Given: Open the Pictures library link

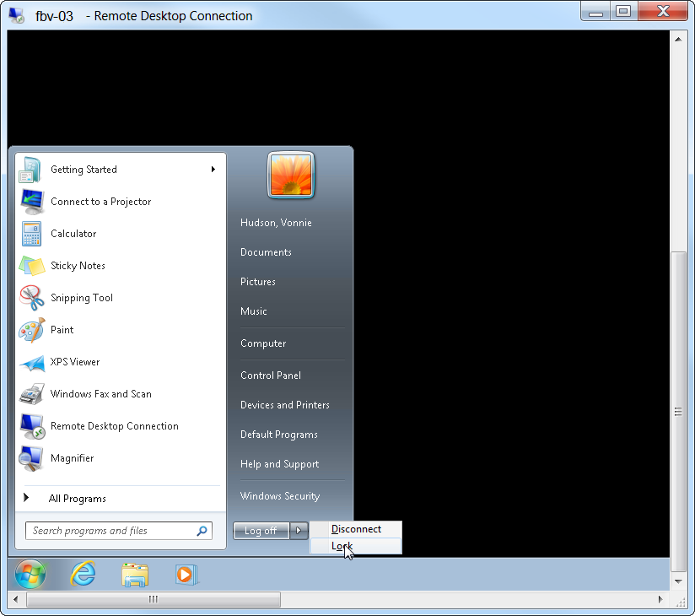Looking at the screenshot, I should click(258, 282).
